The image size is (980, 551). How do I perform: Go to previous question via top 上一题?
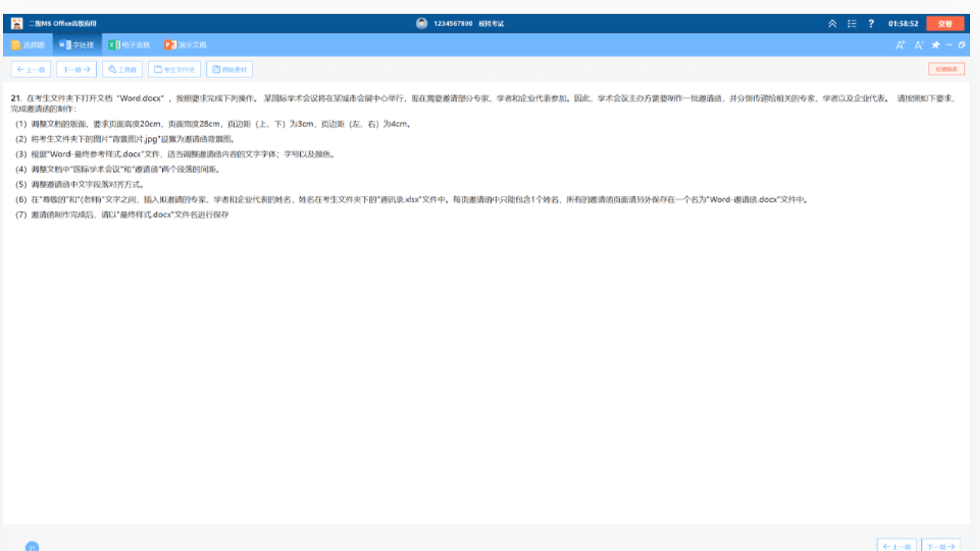[x=31, y=70]
